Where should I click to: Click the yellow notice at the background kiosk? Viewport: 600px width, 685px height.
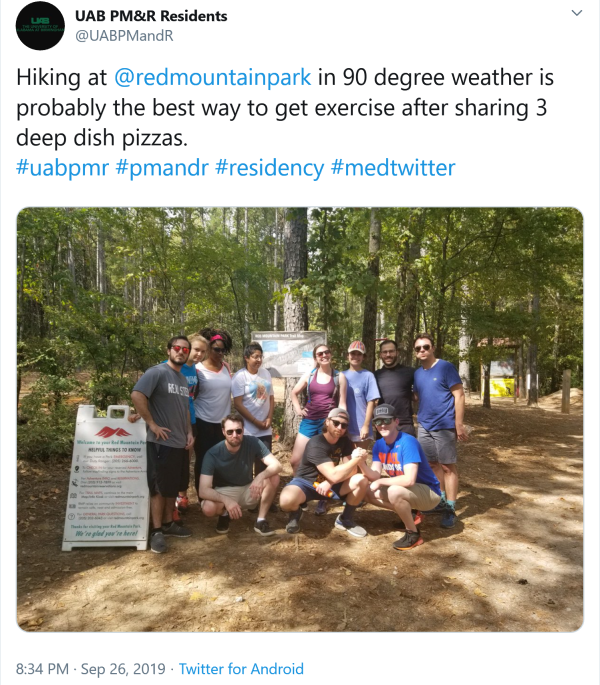coord(502,387)
